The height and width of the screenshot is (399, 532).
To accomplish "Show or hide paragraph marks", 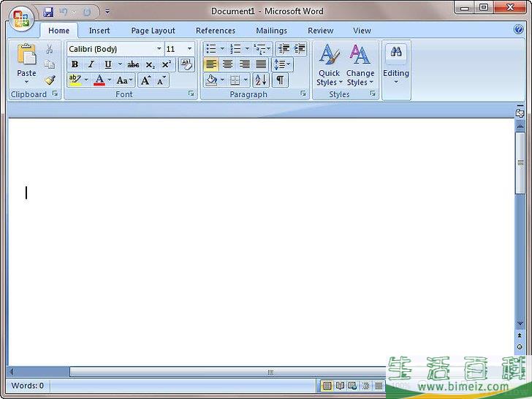I will (280, 80).
